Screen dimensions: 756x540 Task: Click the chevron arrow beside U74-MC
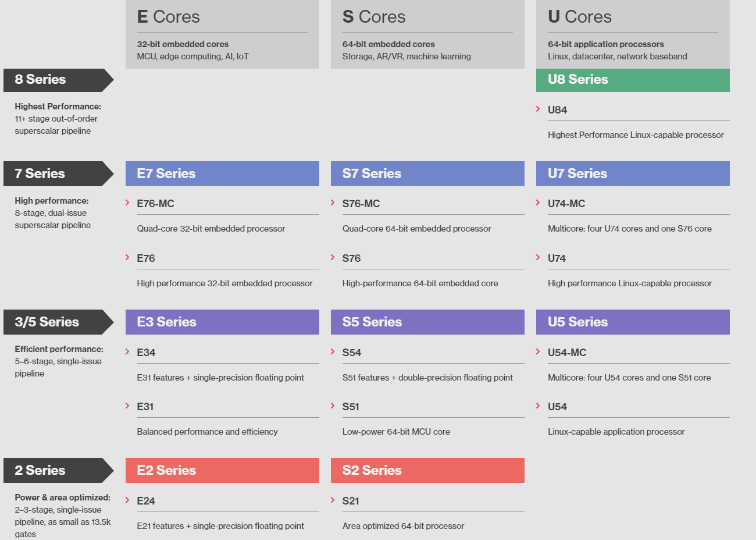pyautogui.click(x=538, y=202)
